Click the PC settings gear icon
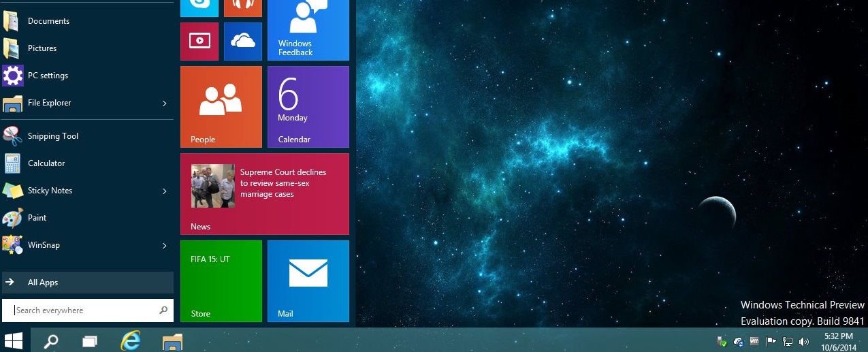 click(13, 76)
